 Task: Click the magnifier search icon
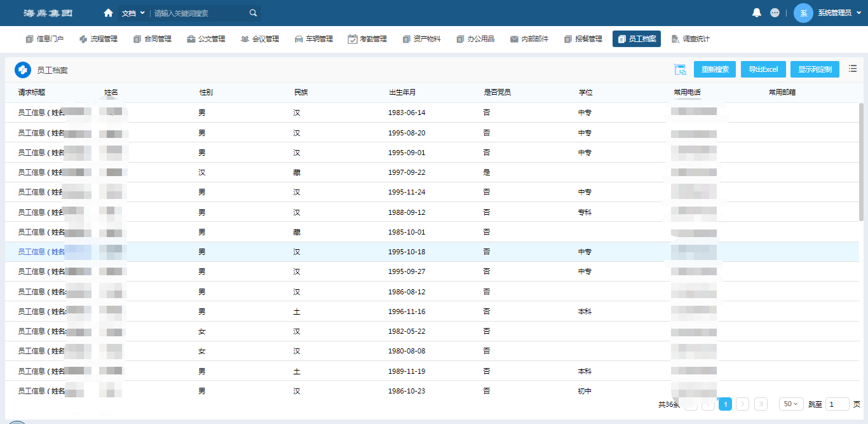pos(253,13)
